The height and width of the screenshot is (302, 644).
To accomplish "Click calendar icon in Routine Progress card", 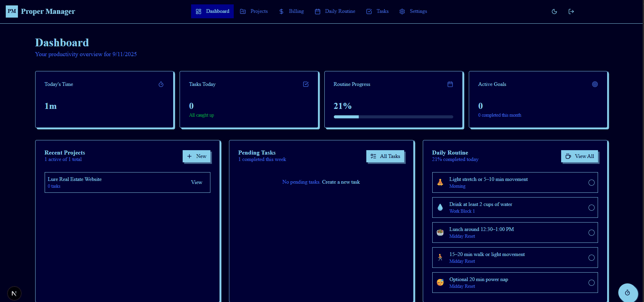I will (x=450, y=84).
